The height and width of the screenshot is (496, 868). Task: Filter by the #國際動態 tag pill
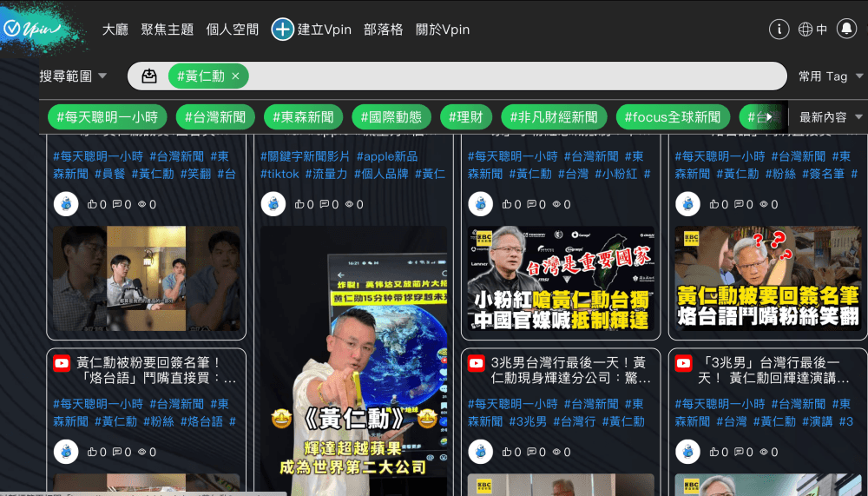(391, 117)
